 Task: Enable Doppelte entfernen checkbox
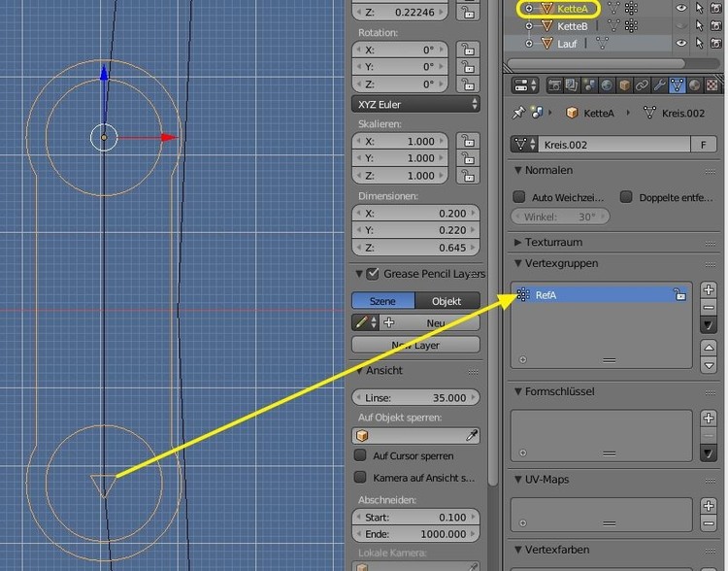pyautogui.click(x=626, y=196)
